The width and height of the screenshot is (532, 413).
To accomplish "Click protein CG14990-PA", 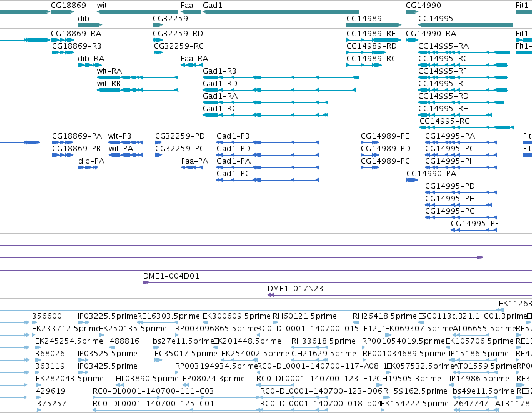I will click(x=412, y=180).
